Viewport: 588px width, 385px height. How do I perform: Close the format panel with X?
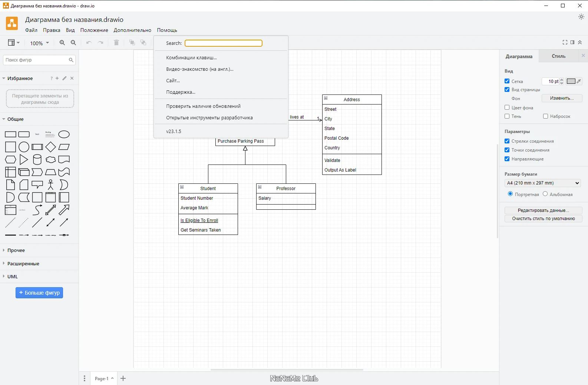click(x=583, y=56)
